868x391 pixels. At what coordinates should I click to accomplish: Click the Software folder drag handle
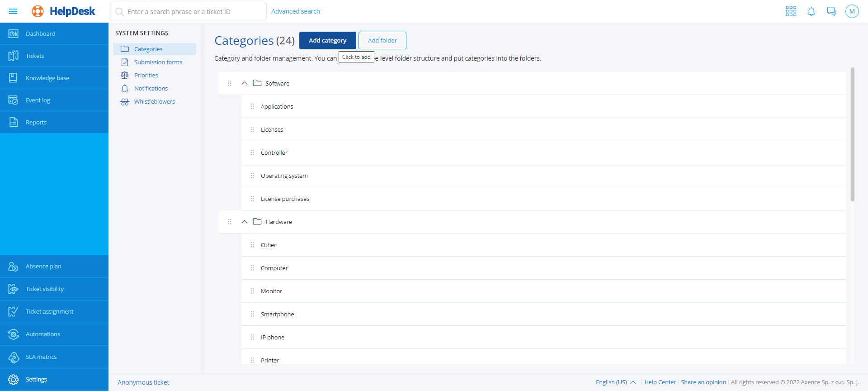click(x=230, y=83)
